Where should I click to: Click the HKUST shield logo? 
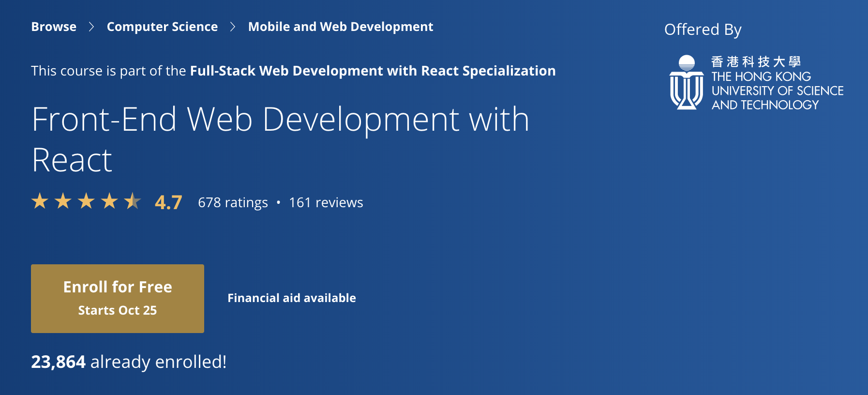coord(686,82)
